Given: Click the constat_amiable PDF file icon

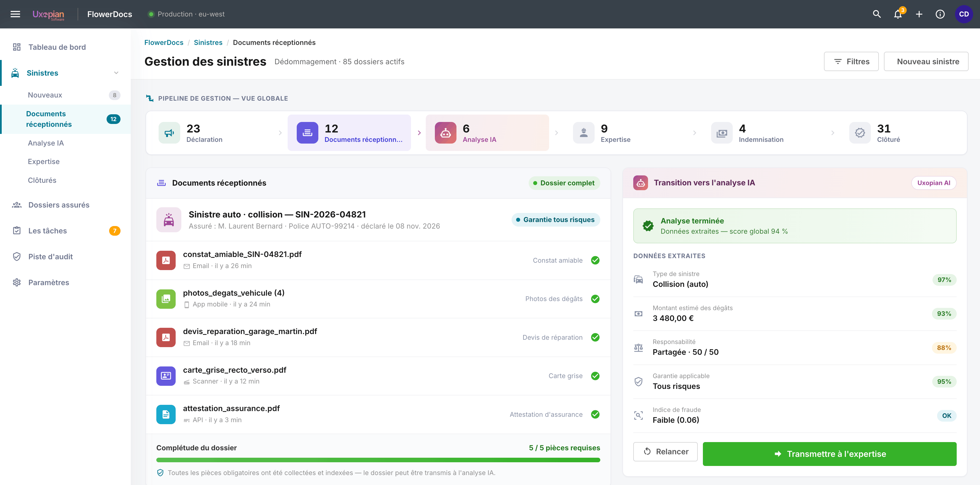Looking at the screenshot, I should pos(166,260).
